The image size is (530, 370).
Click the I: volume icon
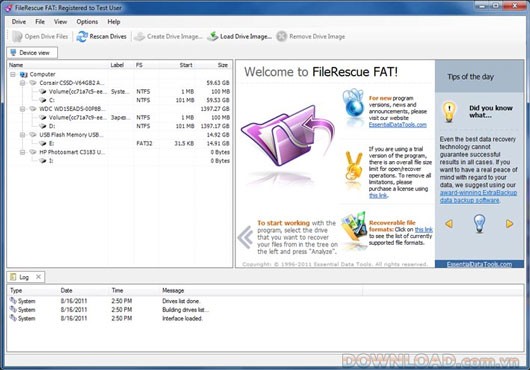[43, 161]
